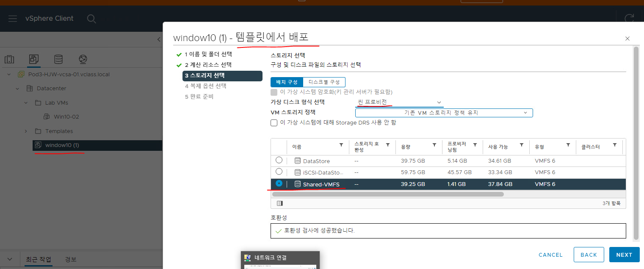This screenshot has width=644, height=269.
Task: Click the vSphere Client title link
Action: 49,19
